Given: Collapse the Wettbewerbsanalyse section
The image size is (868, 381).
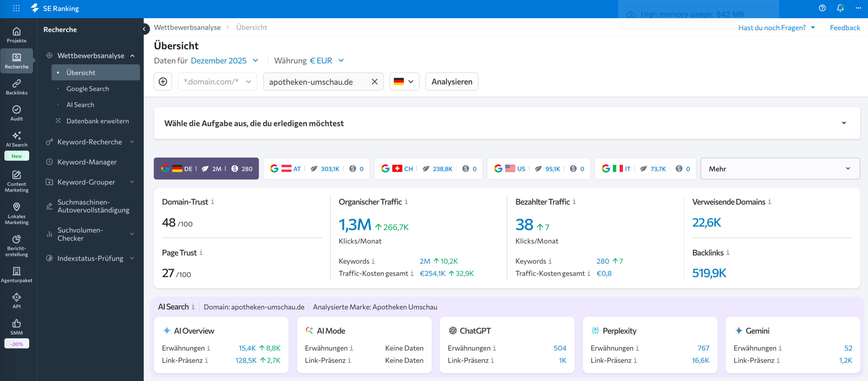Looking at the screenshot, I should tap(132, 56).
